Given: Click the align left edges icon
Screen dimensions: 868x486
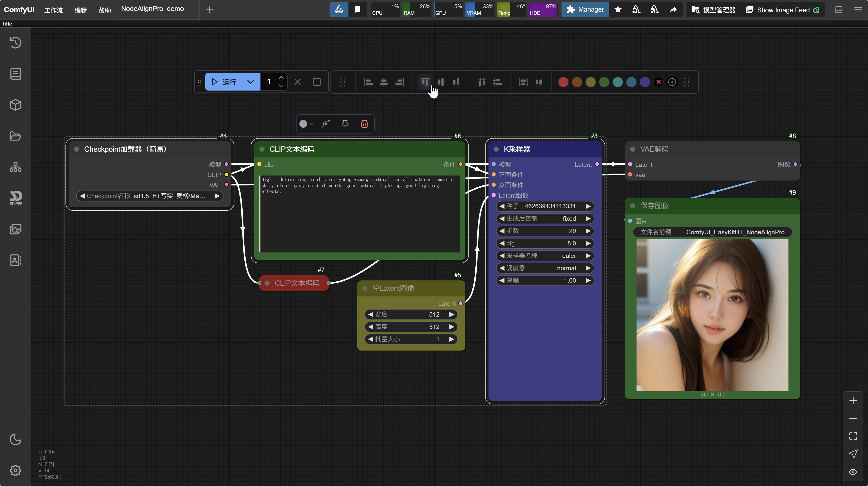Looking at the screenshot, I should (368, 82).
